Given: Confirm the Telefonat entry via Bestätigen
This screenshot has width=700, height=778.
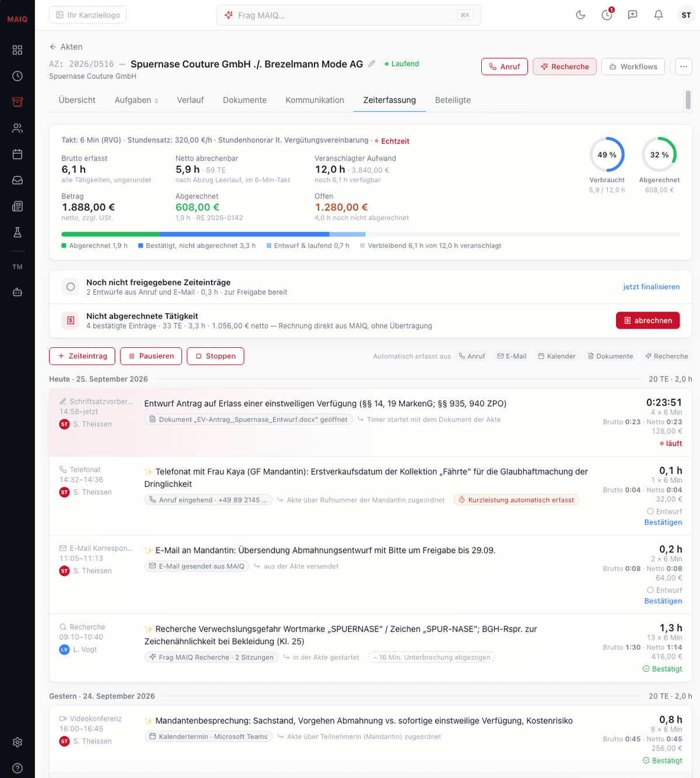Looking at the screenshot, I should tap(663, 522).
